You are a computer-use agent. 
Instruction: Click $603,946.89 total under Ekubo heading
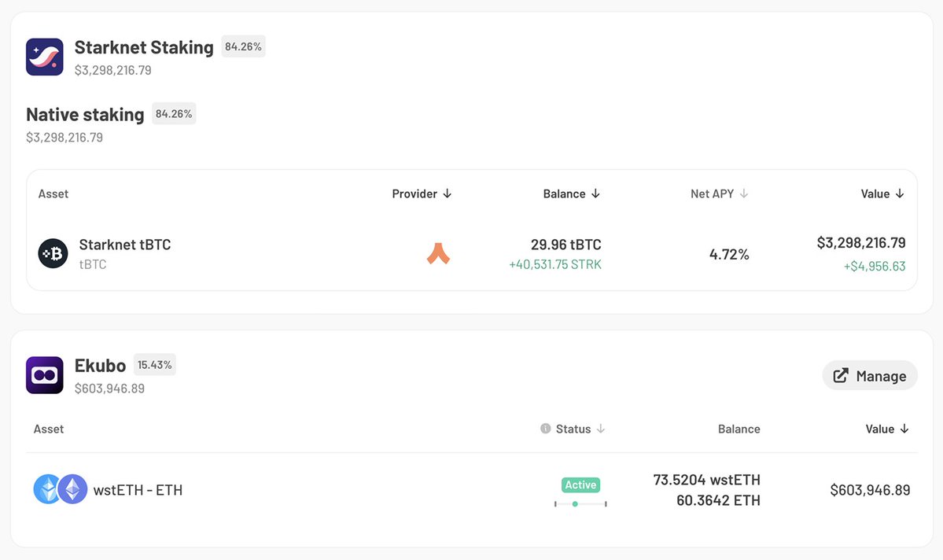(x=109, y=389)
